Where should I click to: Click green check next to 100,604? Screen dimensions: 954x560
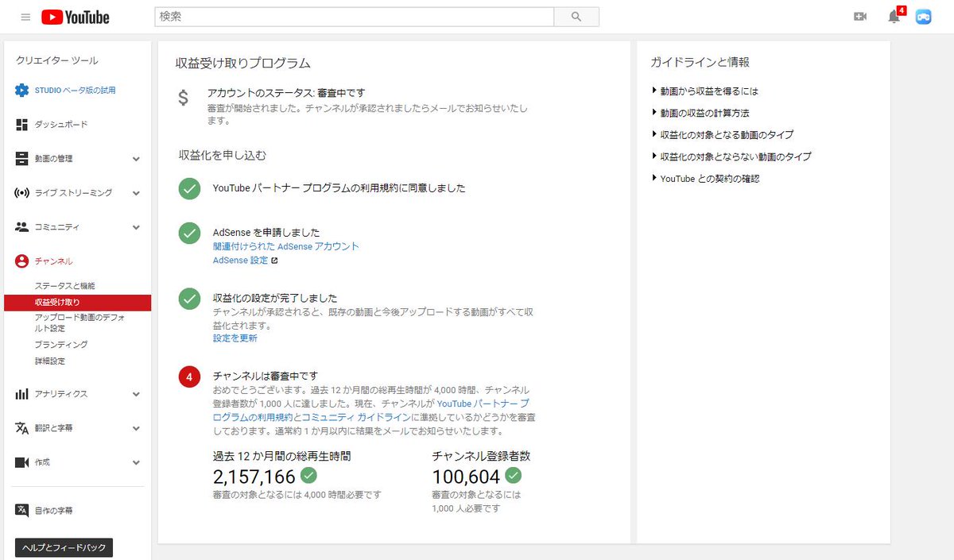(514, 476)
